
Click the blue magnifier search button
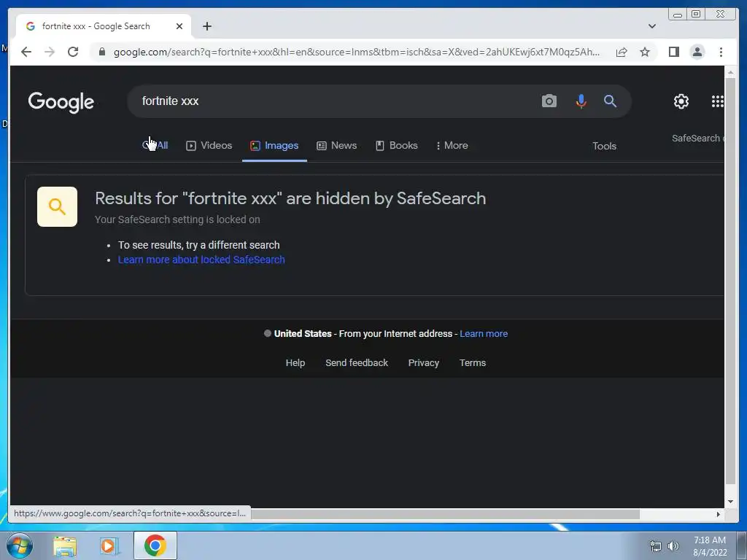(x=610, y=101)
